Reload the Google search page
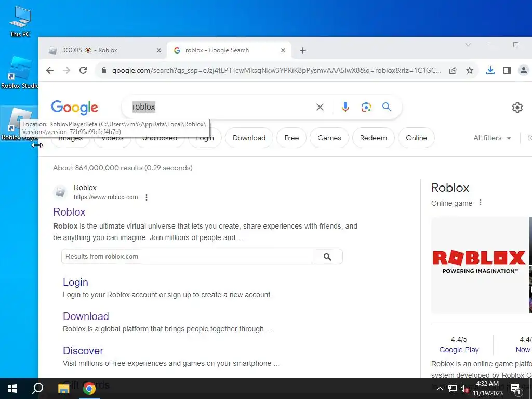Screen dimensions: 532x399 pos(83,70)
